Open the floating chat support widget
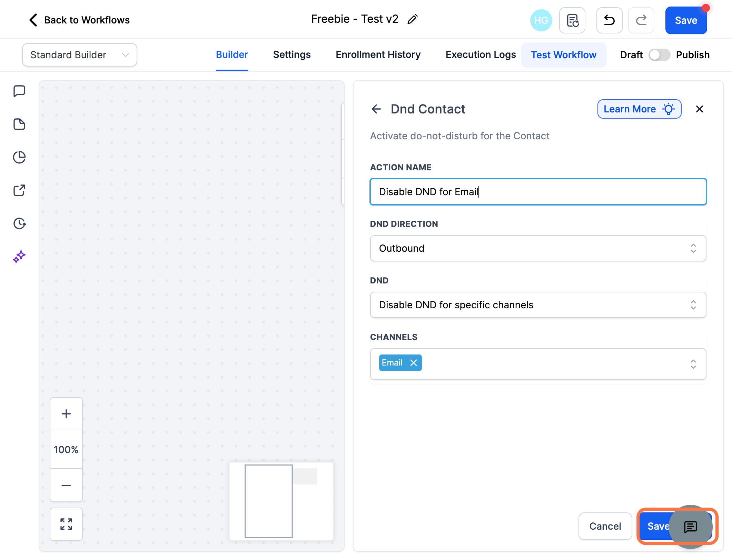The image size is (732, 560). [691, 527]
